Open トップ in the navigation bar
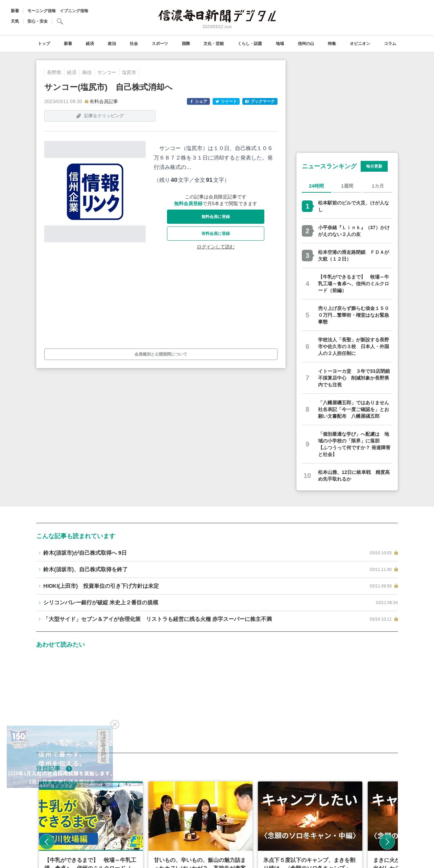434x868 pixels. point(44,44)
